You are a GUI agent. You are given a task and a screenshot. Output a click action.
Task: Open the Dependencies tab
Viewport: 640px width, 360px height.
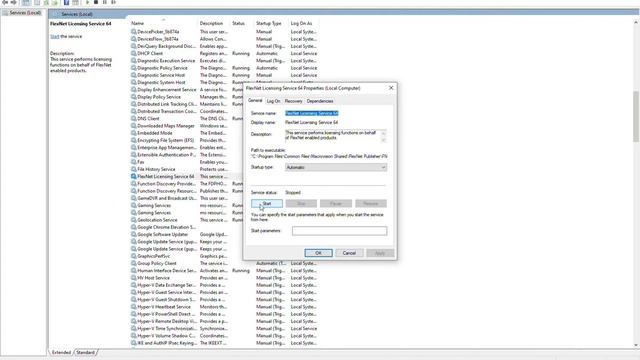pyautogui.click(x=320, y=101)
